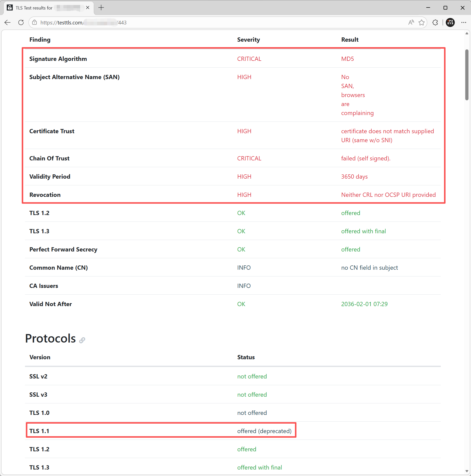Image resolution: width=471 pixels, height=476 pixels.
Task: Click the TLS 1.1 offered (deprecated) status
Action: [264, 431]
